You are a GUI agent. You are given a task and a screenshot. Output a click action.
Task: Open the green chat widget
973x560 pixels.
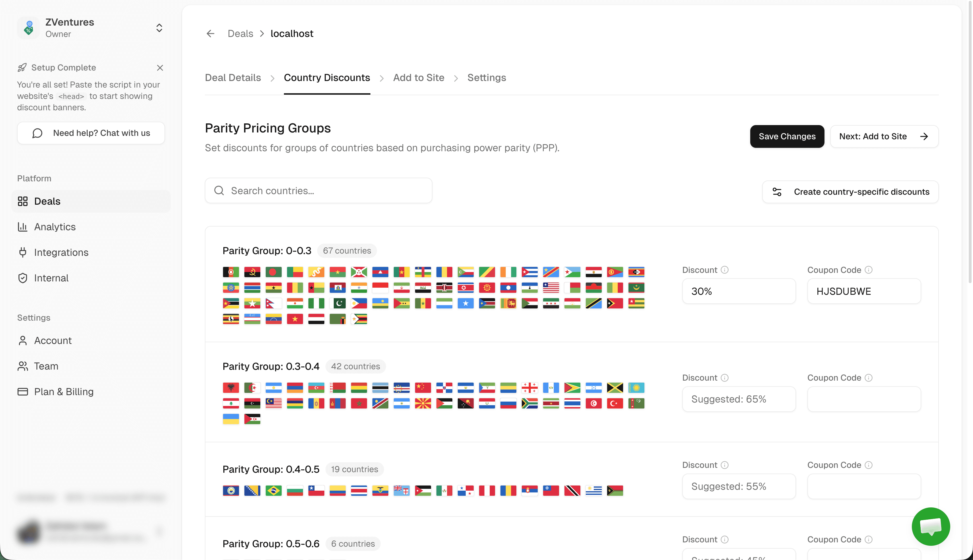click(x=931, y=526)
